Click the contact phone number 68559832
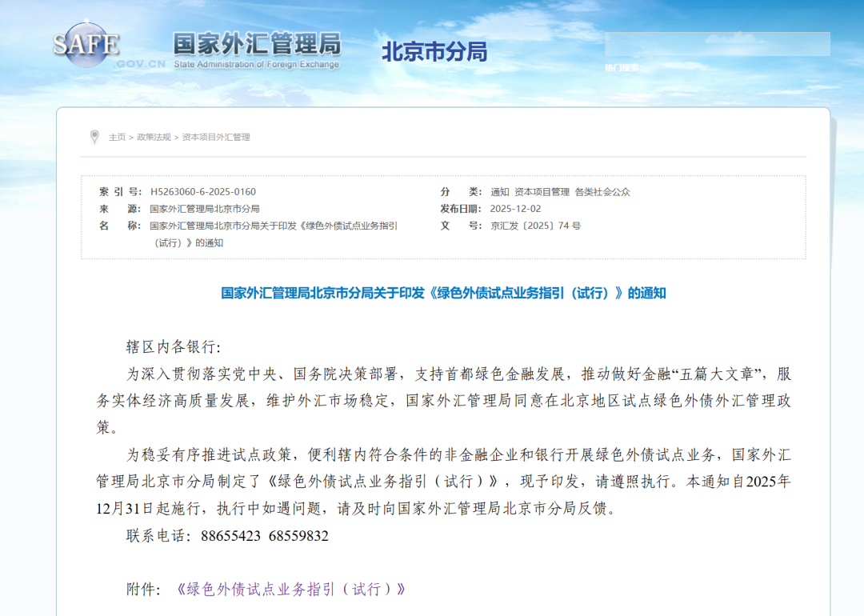This screenshot has height=616, width=864. point(298,535)
